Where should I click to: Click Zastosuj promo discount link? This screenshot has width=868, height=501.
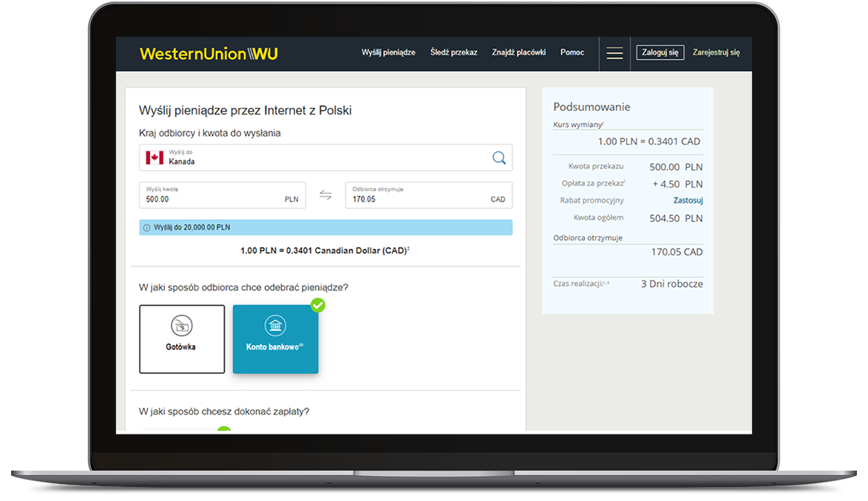pos(688,200)
